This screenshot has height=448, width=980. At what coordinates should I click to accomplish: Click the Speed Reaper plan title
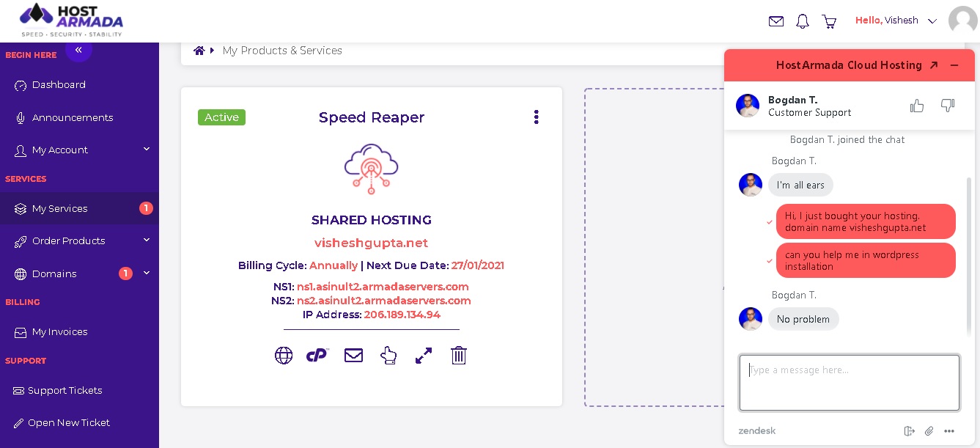pos(371,117)
